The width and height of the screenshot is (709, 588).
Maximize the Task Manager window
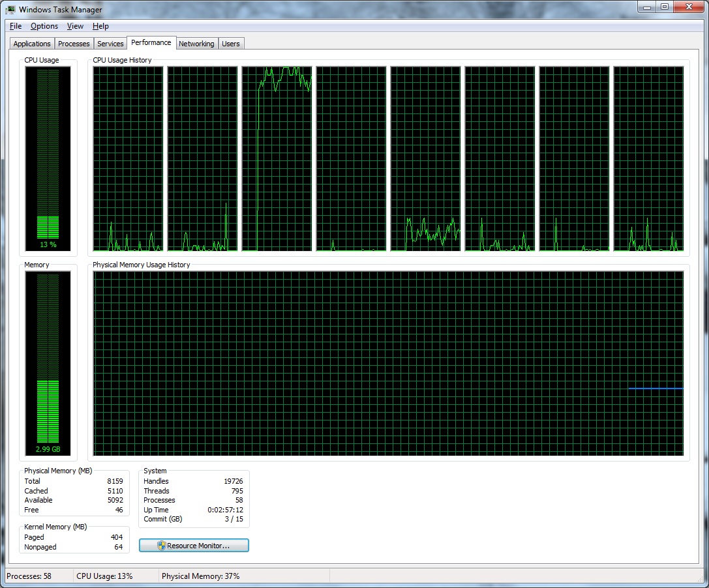coord(665,7)
